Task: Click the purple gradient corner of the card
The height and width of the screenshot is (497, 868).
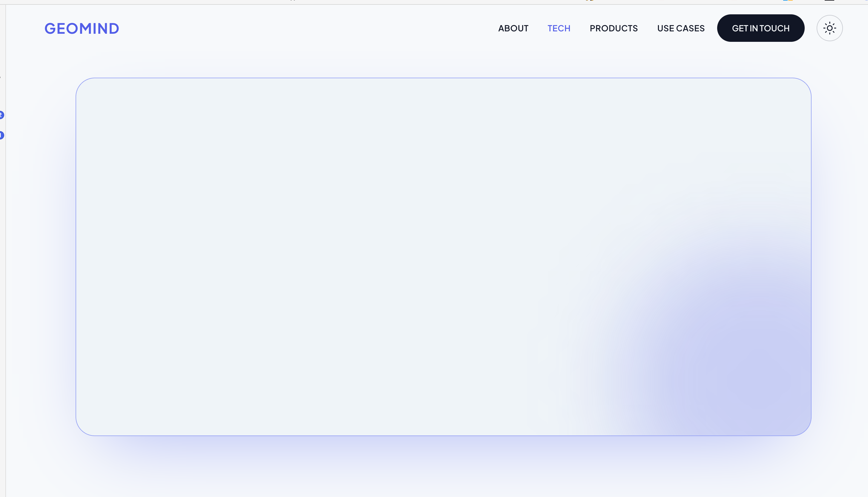Action: coord(751,375)
